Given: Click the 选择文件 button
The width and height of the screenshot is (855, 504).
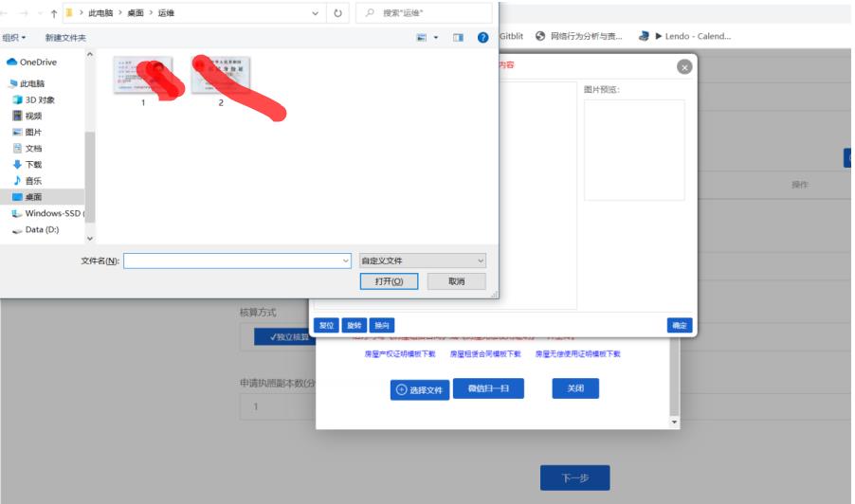Looking at the screenshot, I should coord(420,390).
